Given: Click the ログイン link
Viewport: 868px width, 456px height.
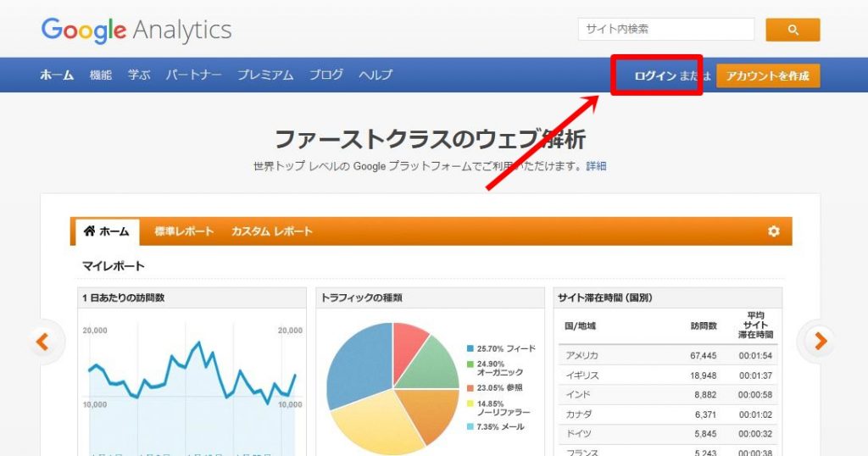Looking at the screenshot, I should pyautogui.click(x=655, y=75).
